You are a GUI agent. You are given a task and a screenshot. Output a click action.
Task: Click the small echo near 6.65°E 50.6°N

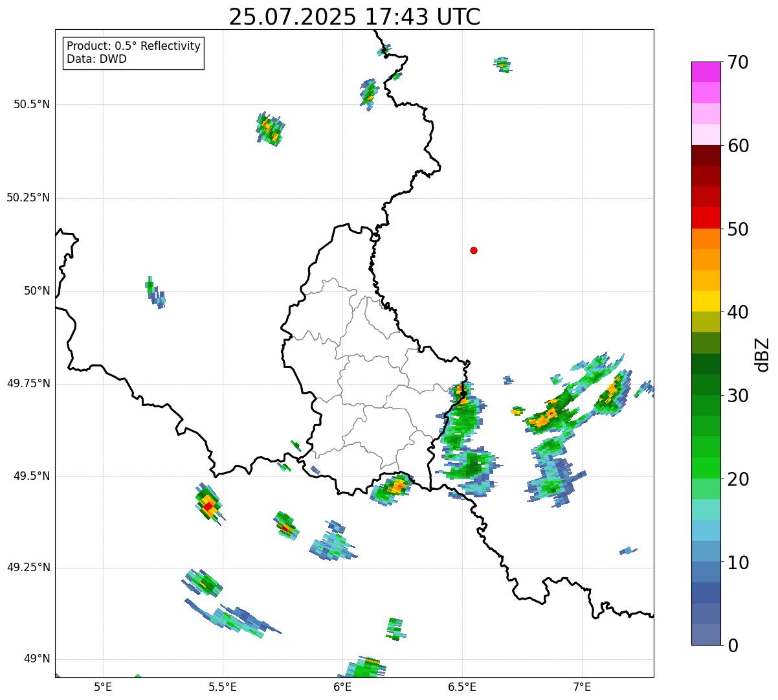(503, 64)
